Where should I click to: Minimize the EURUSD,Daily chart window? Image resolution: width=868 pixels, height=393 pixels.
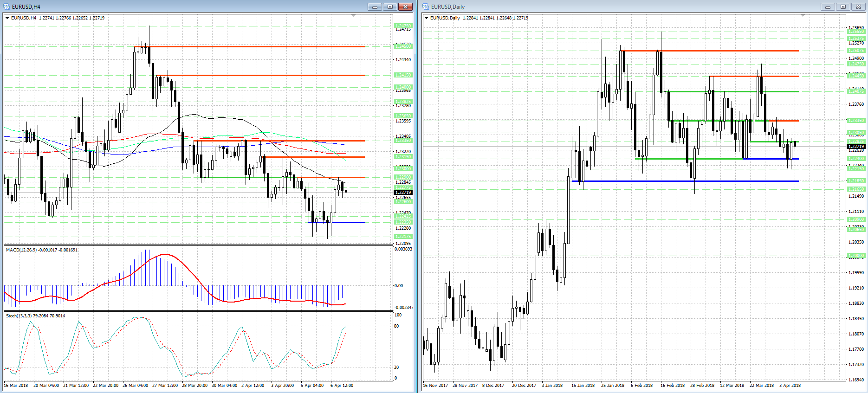(828, 6)
